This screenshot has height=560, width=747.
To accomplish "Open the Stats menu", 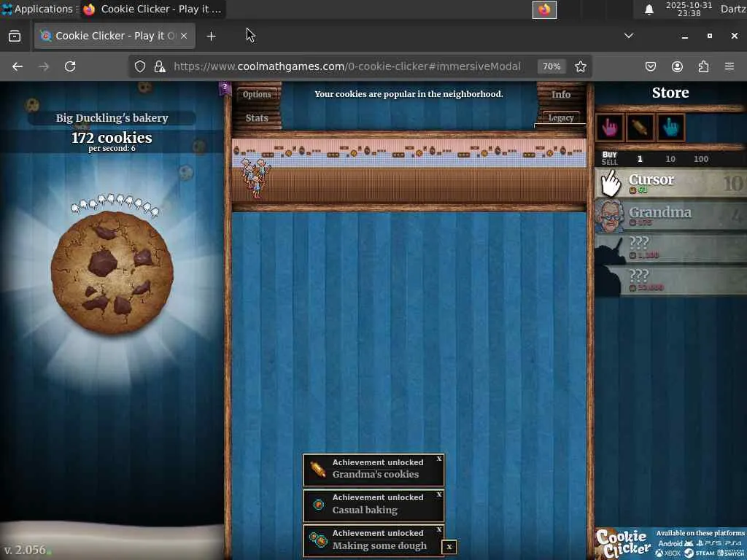I will pos(257,118).
